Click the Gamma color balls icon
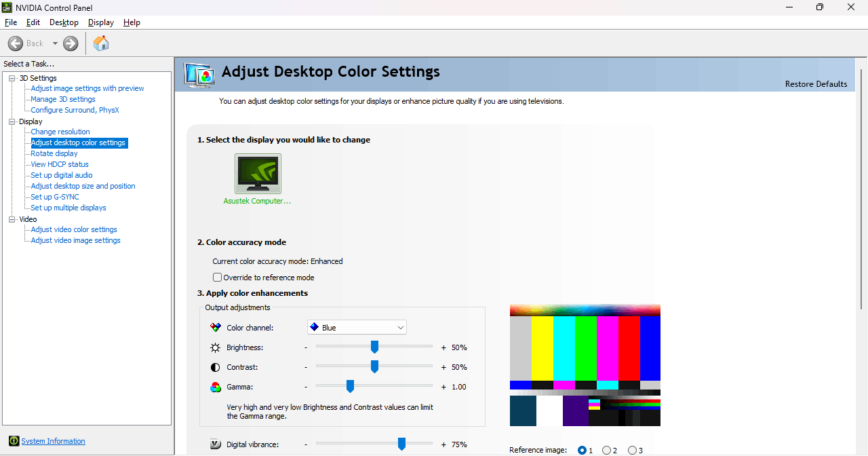868x456 pixels. pos(216,387)
